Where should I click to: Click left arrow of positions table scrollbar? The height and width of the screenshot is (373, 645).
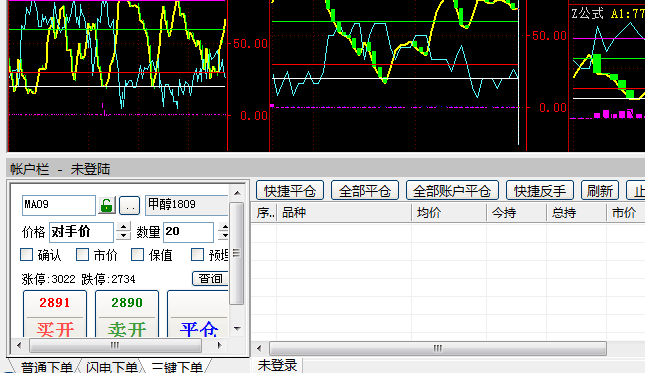tap(259, 348)
